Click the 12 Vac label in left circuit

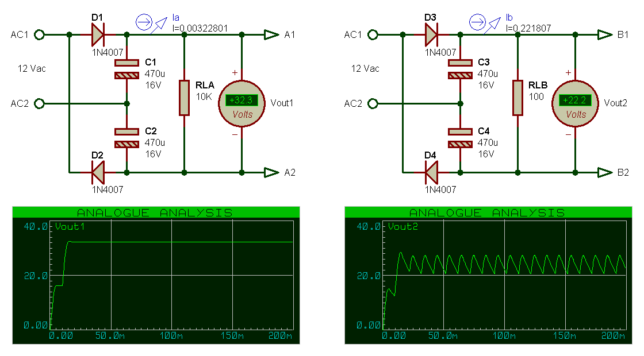point(32,69)
